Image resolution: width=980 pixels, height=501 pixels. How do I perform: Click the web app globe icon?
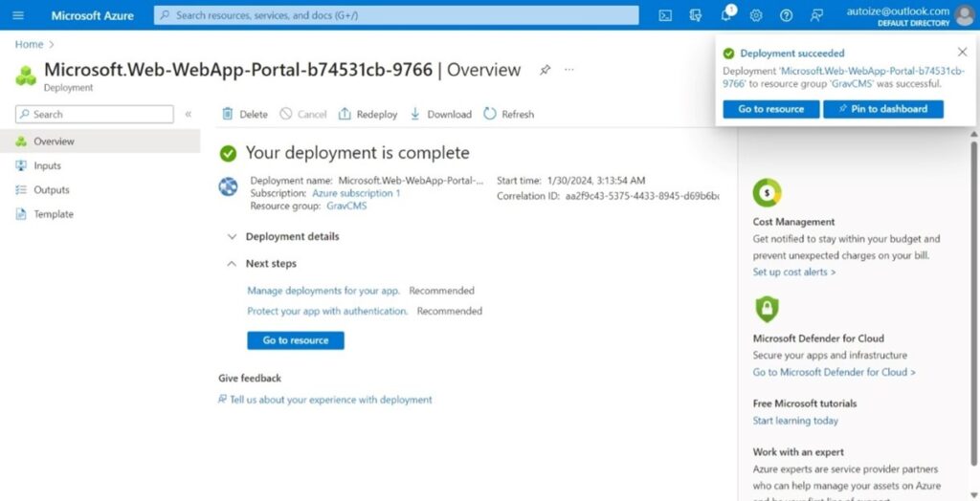228,186
